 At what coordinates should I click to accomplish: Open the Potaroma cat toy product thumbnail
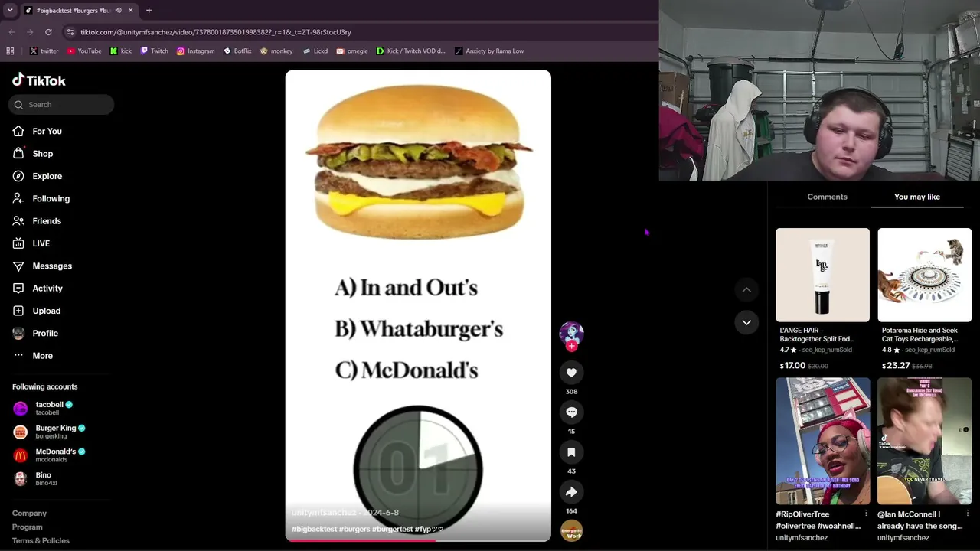[924, 275]
